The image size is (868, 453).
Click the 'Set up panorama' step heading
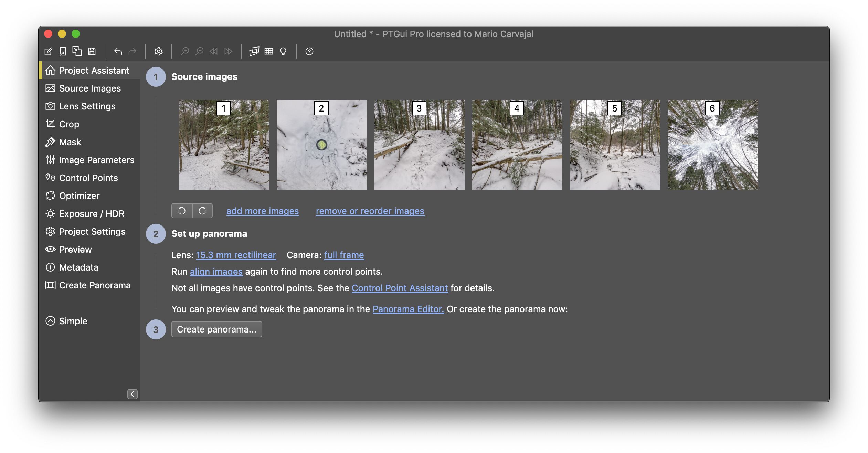coord(209,233)
